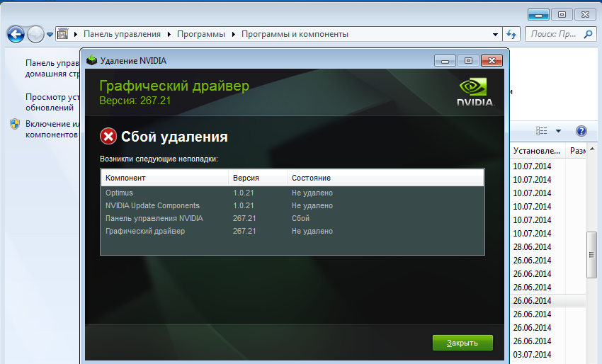Minimize the Explorer window
Viewport: 602px width, 364px height.
(x=538, y=15)
